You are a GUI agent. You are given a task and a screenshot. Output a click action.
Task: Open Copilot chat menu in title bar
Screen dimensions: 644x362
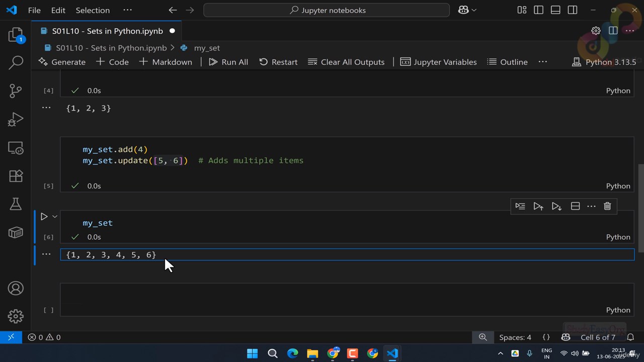coord(467,10)
